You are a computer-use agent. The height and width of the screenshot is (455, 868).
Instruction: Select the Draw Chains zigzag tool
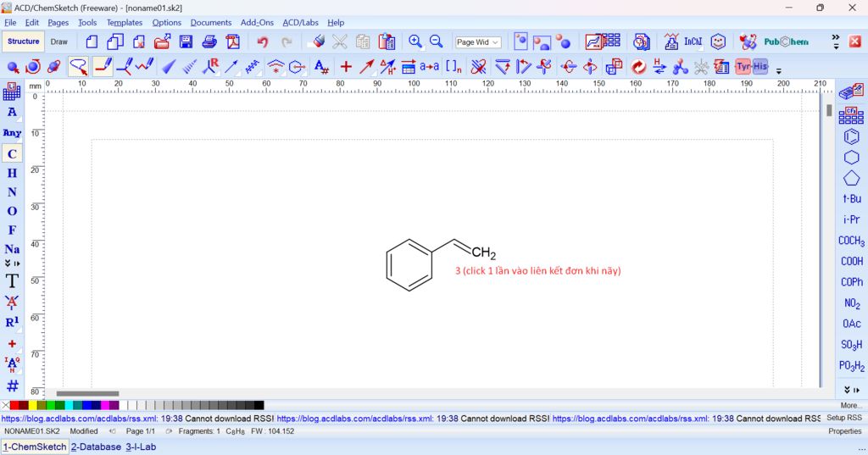[x=145, y=66]
